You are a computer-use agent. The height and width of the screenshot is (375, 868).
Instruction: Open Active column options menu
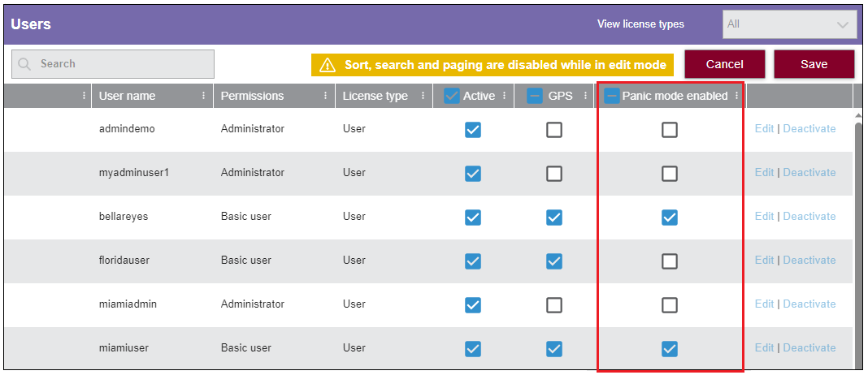[x=505, y=96]
